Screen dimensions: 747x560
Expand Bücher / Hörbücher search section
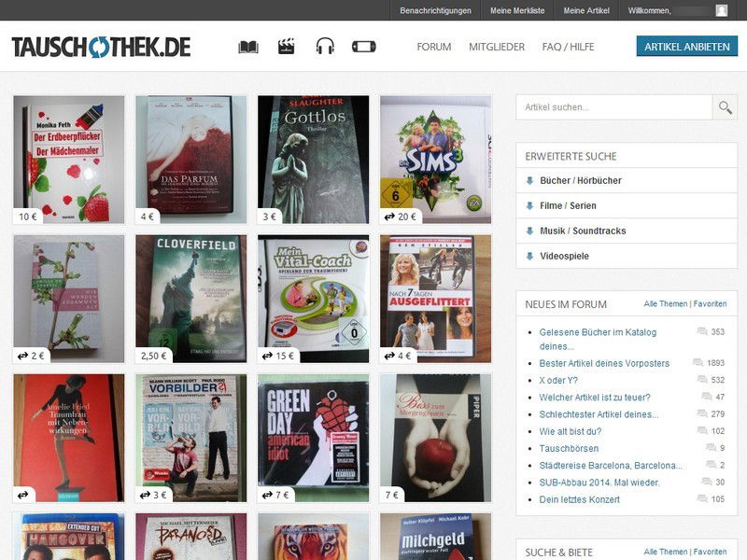click(627, 180)
